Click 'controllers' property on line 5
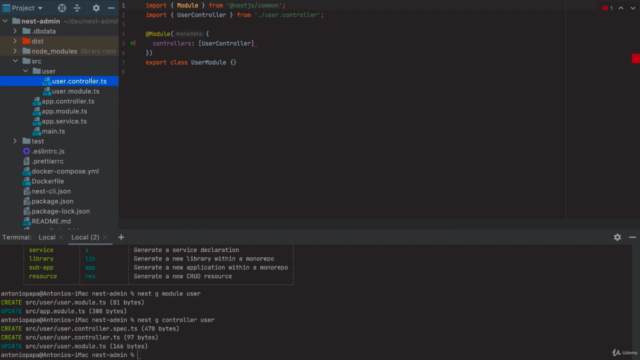The height and width of the screenshot is (360, 640). [171, 43]
